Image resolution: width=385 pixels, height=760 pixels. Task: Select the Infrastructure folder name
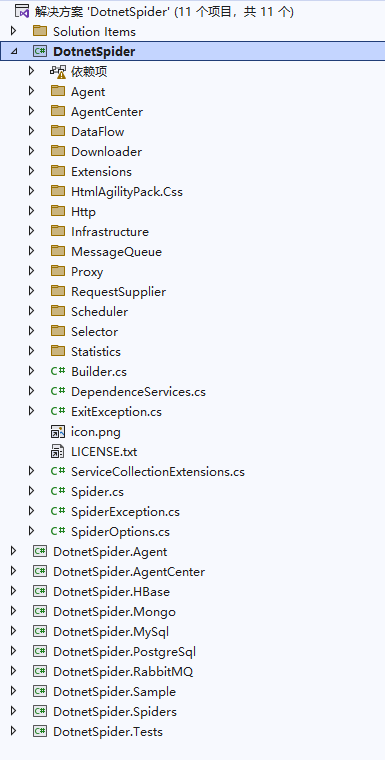click(110, 232)
